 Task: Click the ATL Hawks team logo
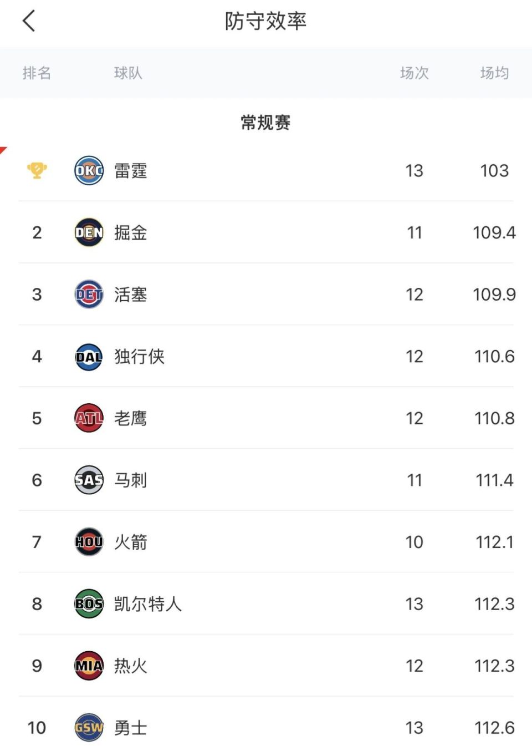[x=89, y=418]
